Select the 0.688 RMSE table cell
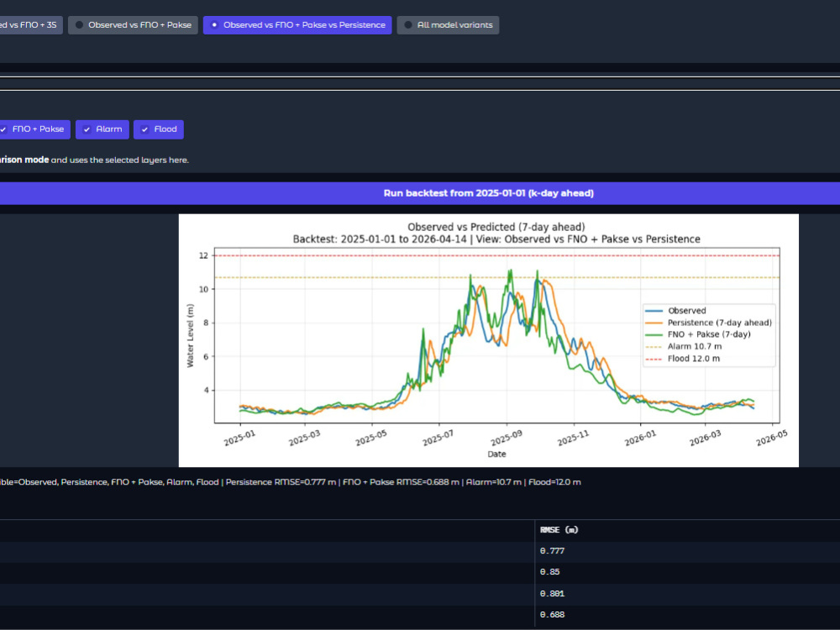The width and height of the screenshot is (840, 630). point(553,615)
